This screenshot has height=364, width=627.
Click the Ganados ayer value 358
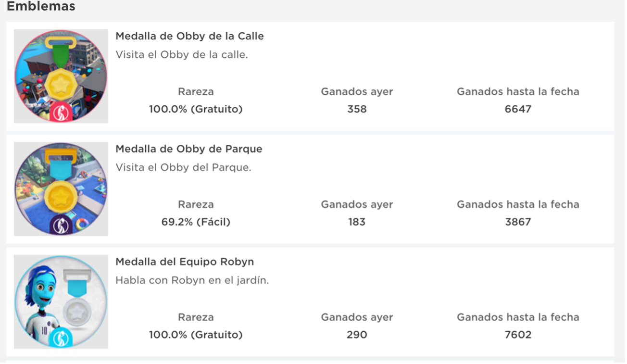(x=357, y=109)
